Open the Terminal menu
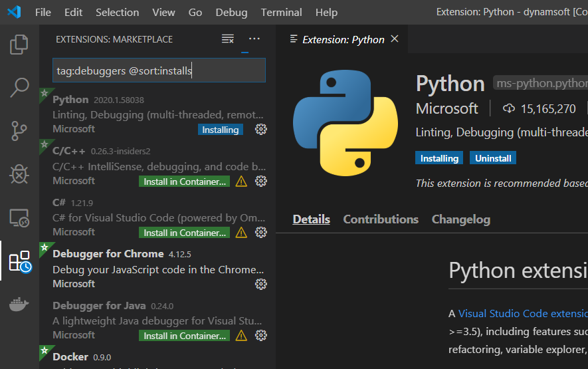 [x=280, y=12]
